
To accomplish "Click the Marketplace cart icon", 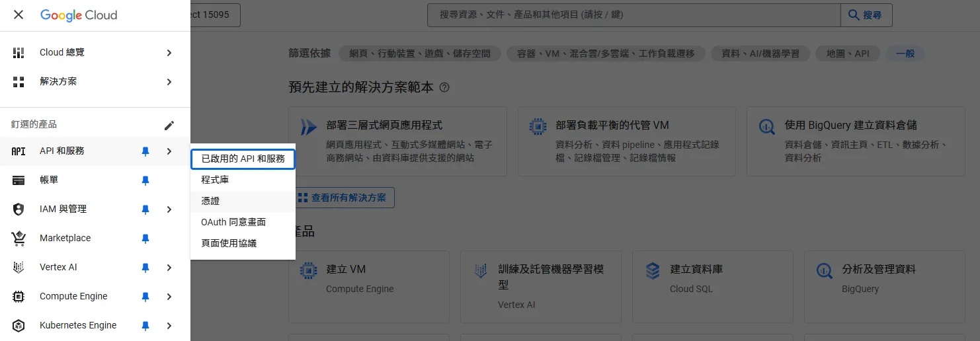I will [x=19, y=239].
